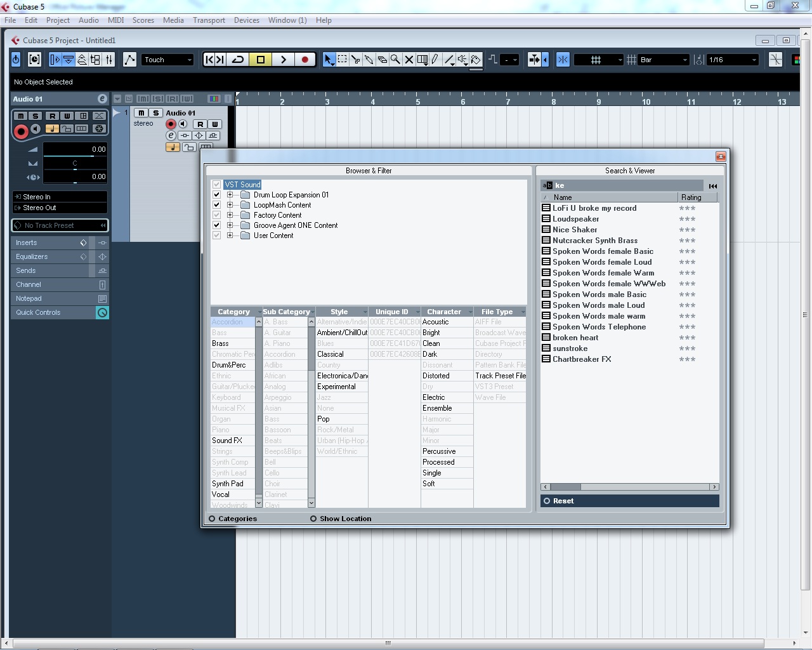Click No Track Preset field
This screenshot has width=812, height=650.
[60, 225]
